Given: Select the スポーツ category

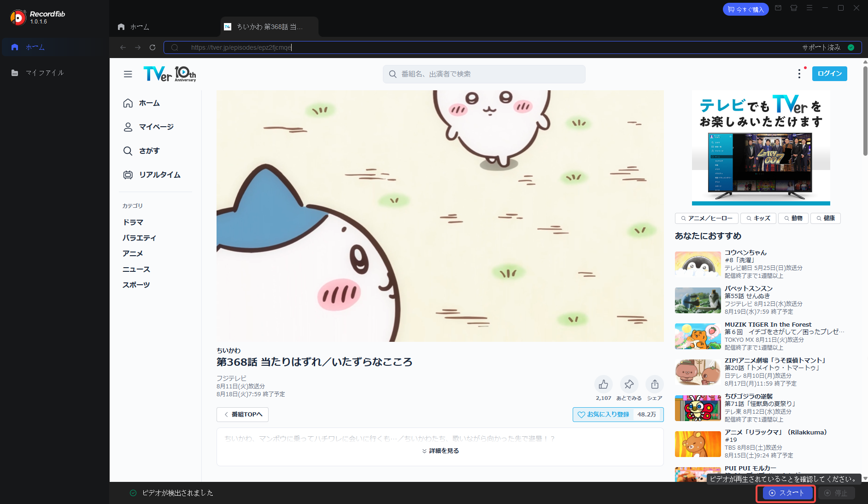Looking at the screenshot, I should click(x=136, y=285).
